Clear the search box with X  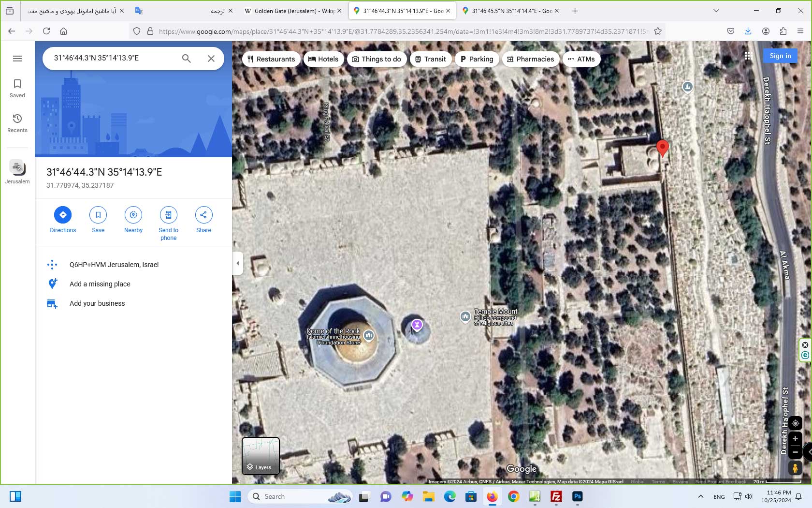pos(211,59)
